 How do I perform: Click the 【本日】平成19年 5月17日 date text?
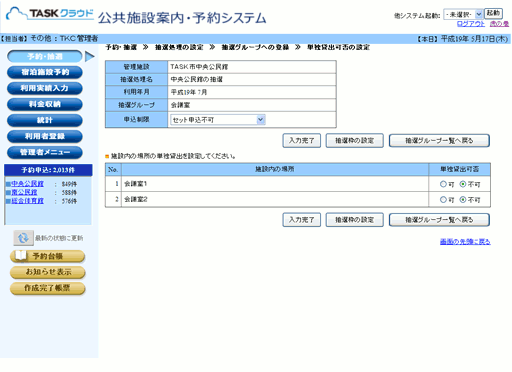click(x=463, y=39)
